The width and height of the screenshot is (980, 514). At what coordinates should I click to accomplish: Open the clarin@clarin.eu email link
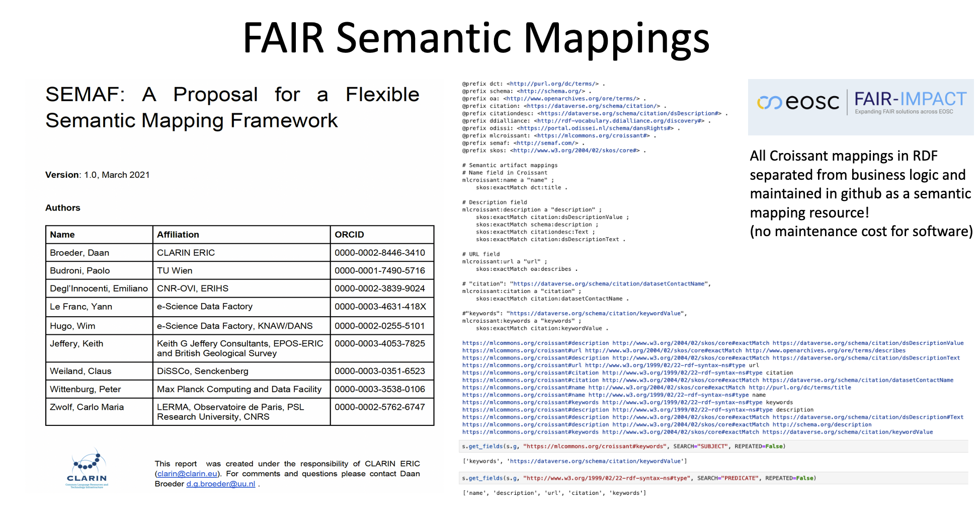[x=187, y=474]
